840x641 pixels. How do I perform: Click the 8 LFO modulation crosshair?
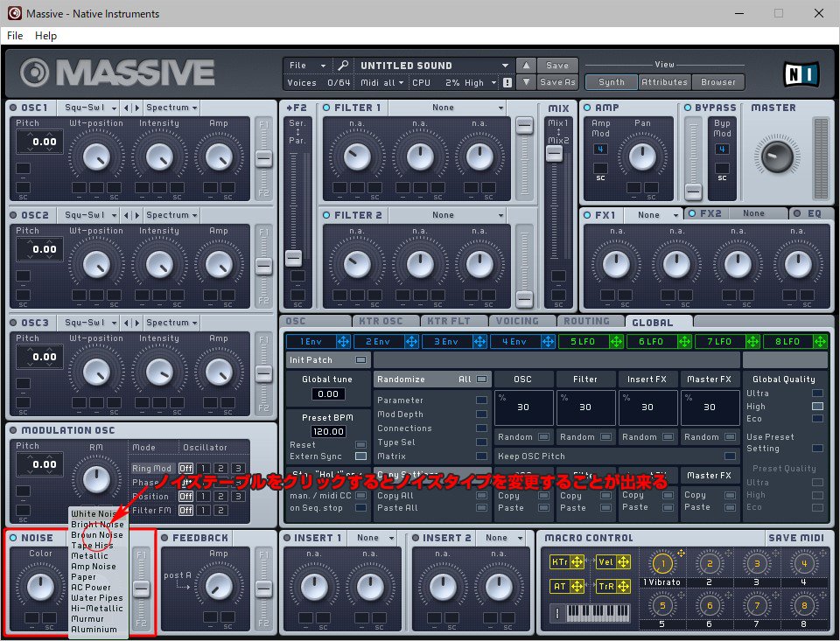820,342
